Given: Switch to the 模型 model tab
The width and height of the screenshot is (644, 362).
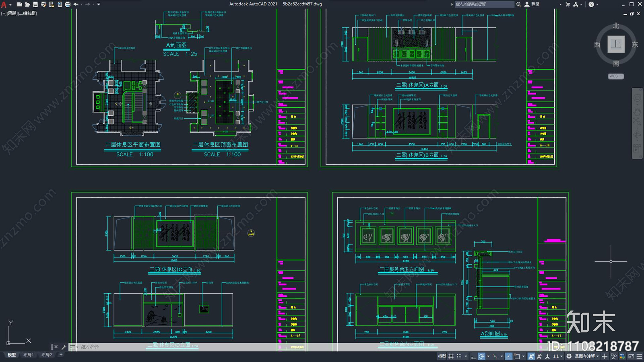Looking at the screenshot, I should point(12,355).
